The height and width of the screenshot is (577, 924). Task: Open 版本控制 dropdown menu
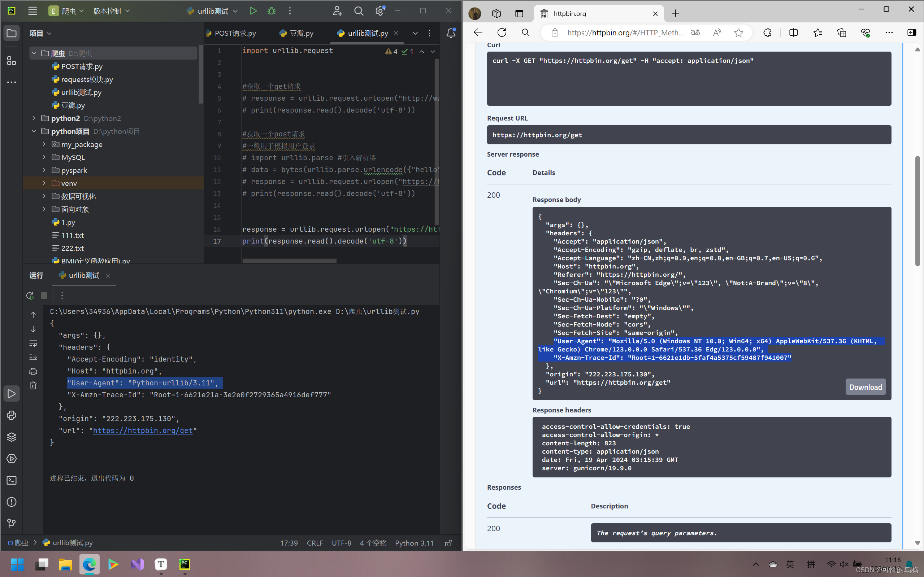(x=112, y=11)
